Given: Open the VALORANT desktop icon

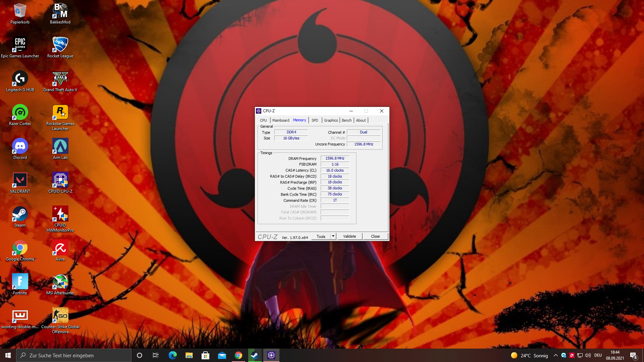Looking at the screenshot, I should pos(20,180).
